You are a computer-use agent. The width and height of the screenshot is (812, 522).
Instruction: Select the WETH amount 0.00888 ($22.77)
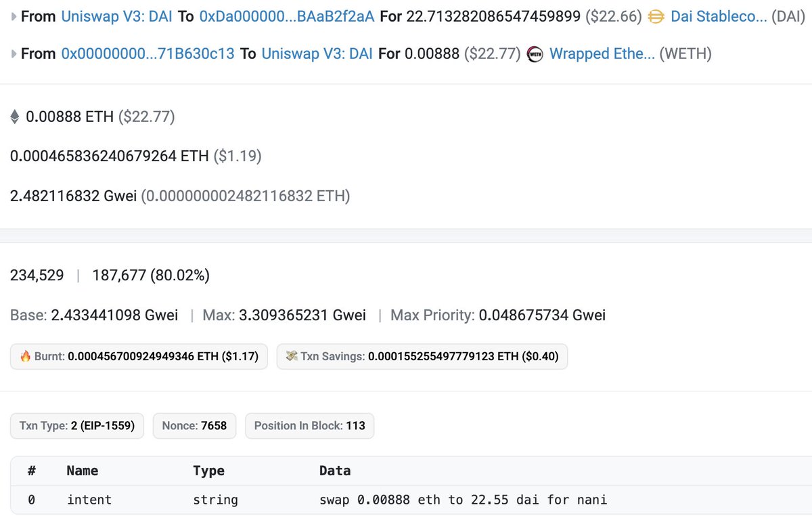click(463, 53)
